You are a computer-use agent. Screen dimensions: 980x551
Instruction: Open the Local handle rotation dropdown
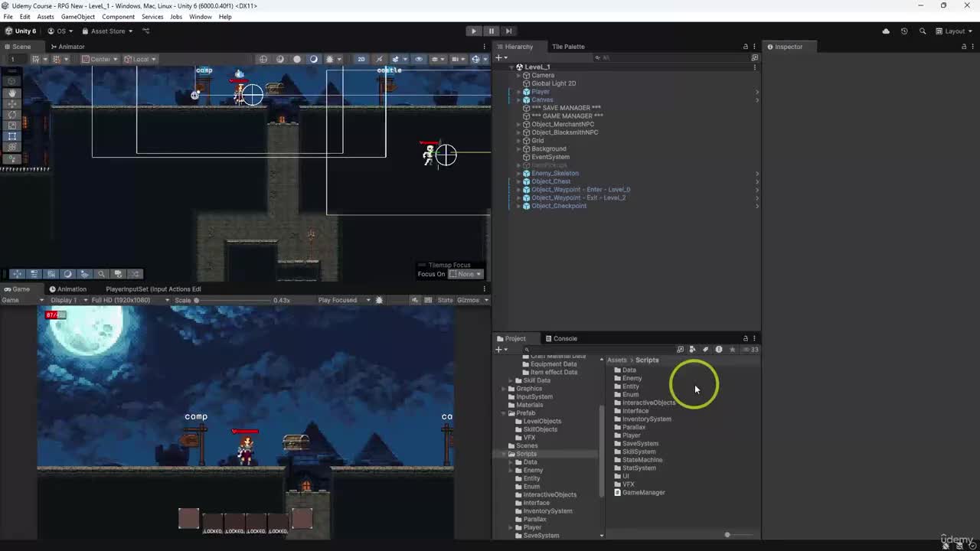click(140, 59)
